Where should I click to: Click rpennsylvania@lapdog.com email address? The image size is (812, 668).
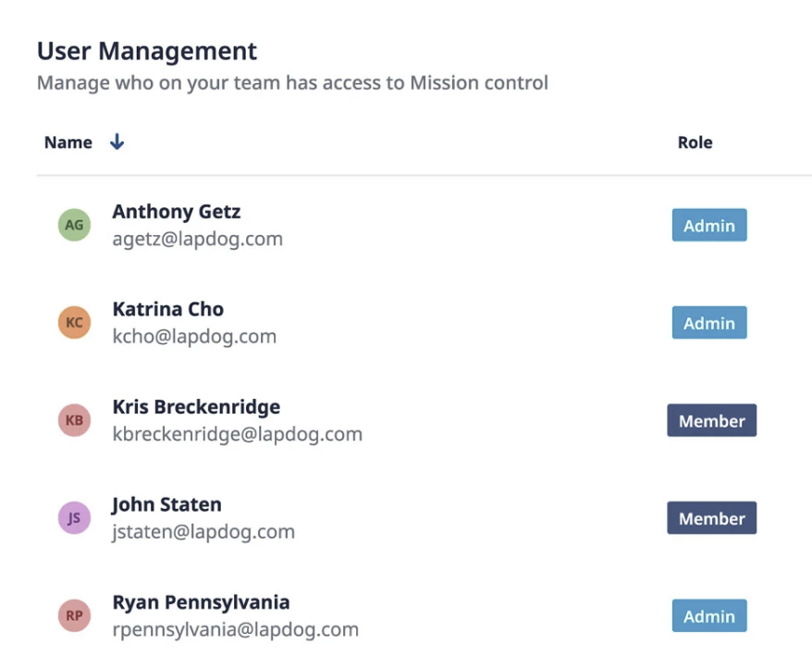pyautogui.click(x=234, y=629)
